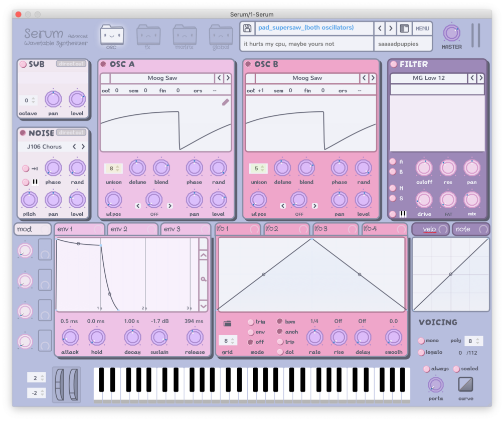Switch to env 2 tab
This screenshot has height=421, width=504.
pyautogui.click(x=132, y=229)
